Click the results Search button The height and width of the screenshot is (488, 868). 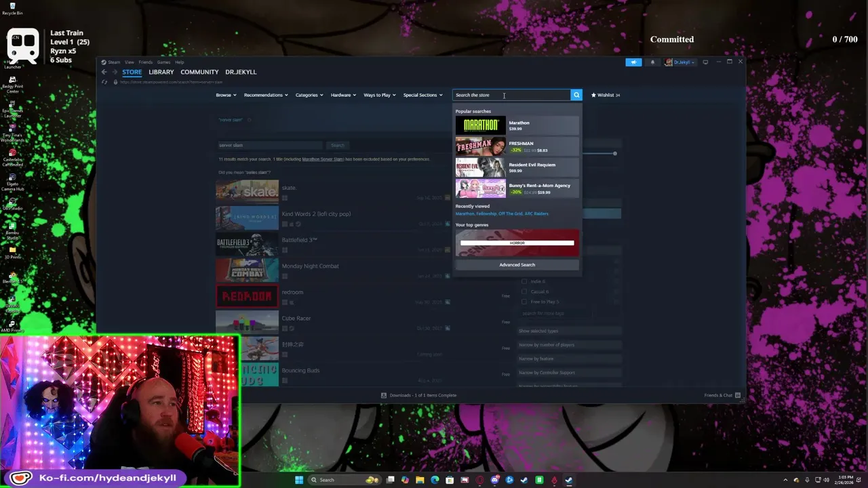(337, 145)
